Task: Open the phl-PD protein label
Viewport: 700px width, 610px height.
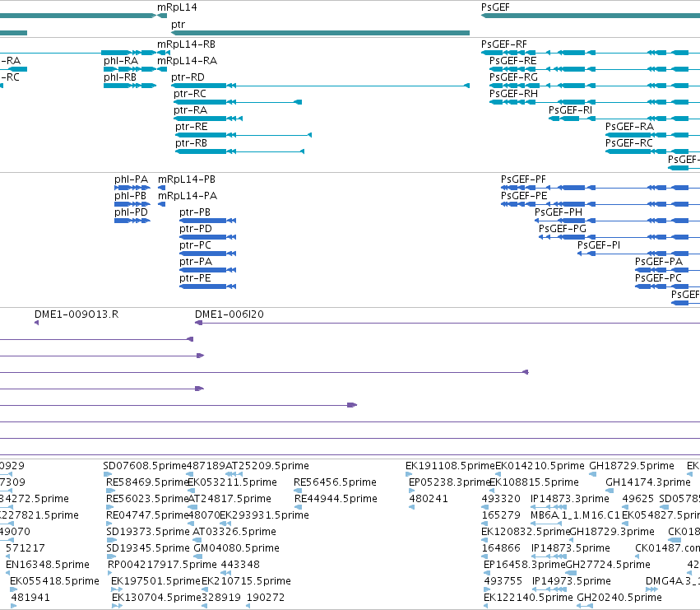Action: 131,212
